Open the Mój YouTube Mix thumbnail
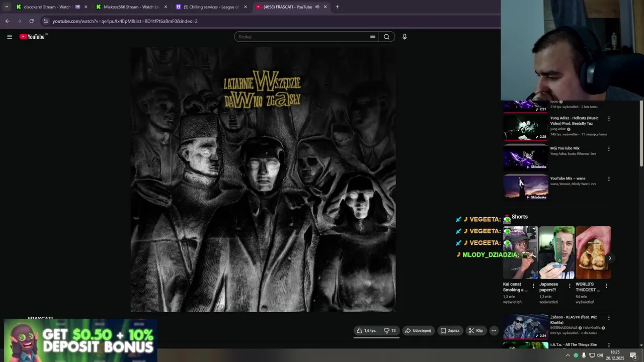 [x=526, y=157]
